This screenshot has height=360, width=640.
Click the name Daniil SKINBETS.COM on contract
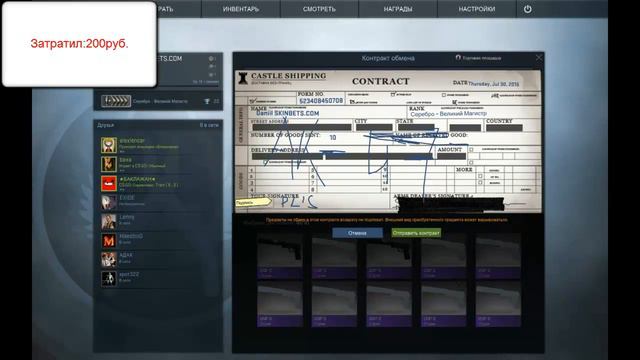pyautogui.click(x=288, y=113)
